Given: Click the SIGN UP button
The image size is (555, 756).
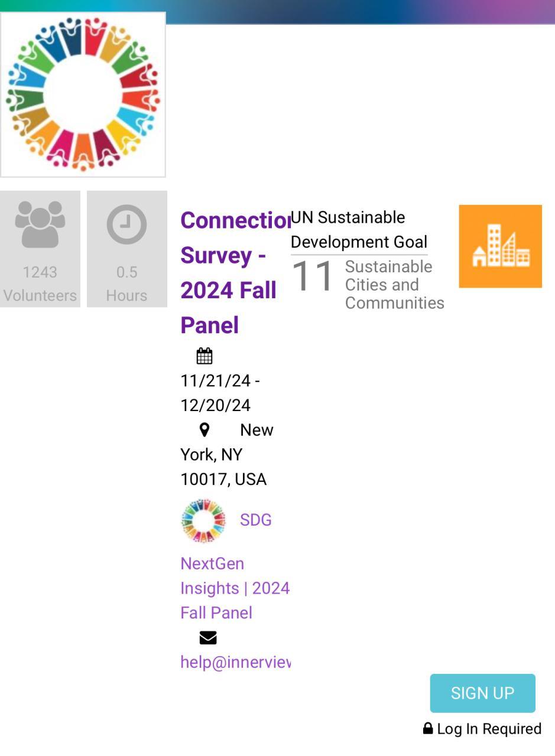Looking at the screenshot, I should [x=482, y=693].
